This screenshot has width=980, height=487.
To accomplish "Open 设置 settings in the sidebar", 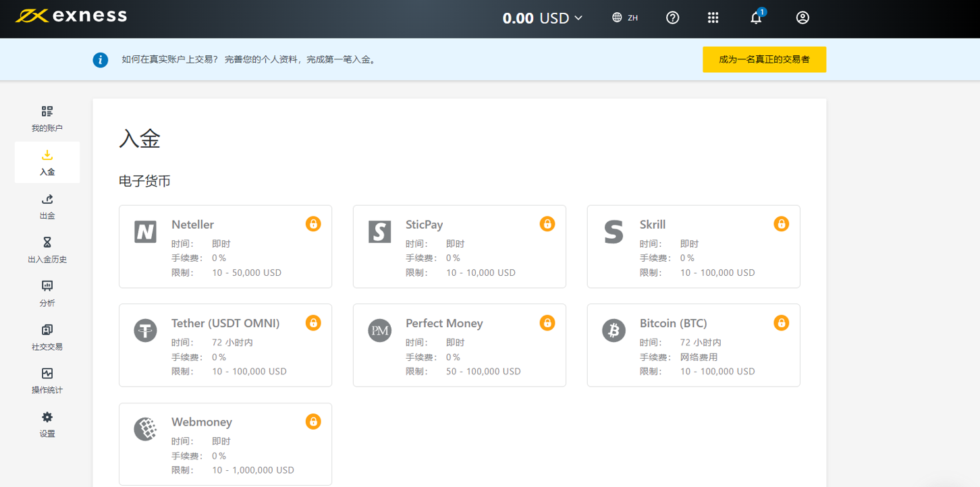I will click(47, 425).
